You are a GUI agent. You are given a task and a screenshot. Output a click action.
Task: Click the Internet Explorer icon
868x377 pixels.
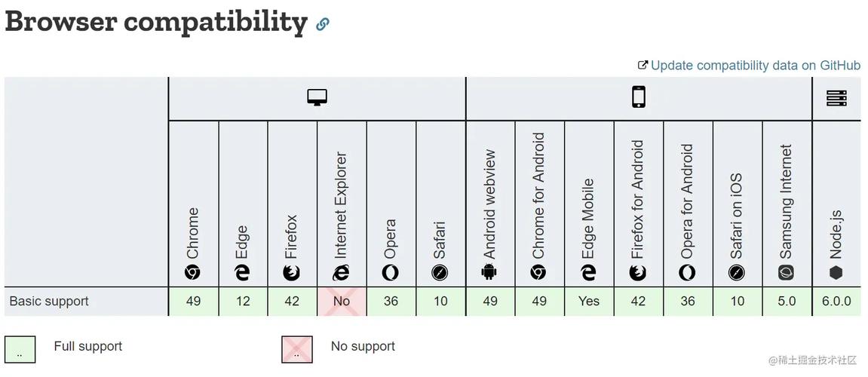[x=342, y=273]
